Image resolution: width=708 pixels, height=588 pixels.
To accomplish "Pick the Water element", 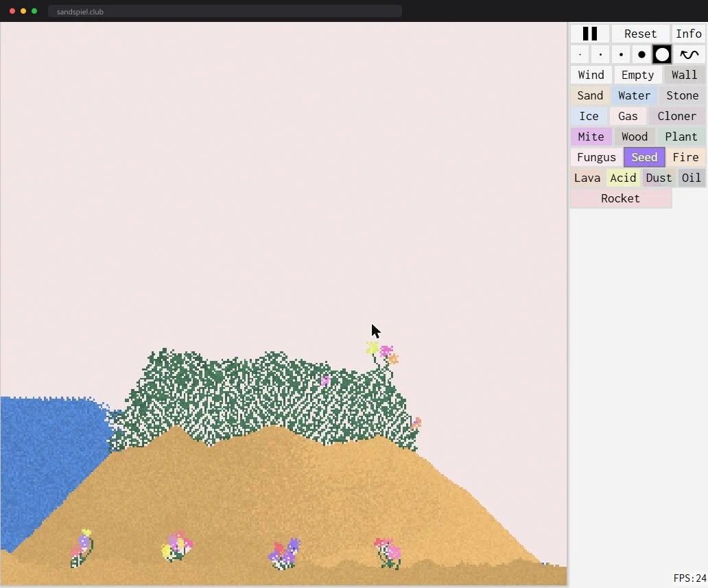I will [635, 96].
